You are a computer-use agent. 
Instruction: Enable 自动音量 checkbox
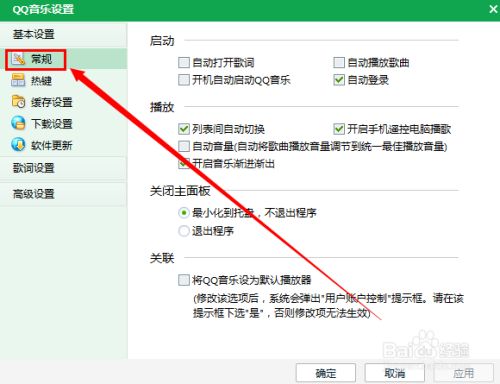(184, 146)
